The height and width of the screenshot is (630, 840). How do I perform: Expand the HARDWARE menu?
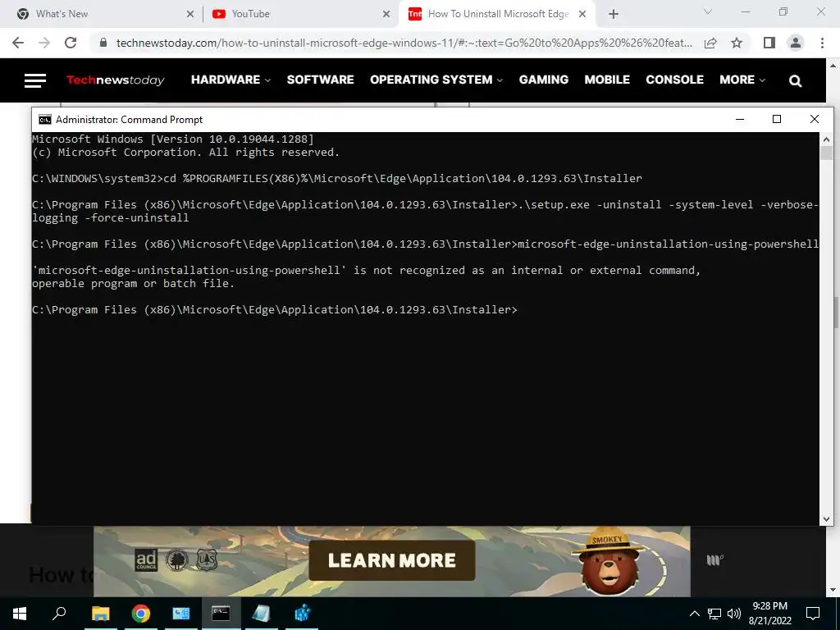[x=231, y=80]
